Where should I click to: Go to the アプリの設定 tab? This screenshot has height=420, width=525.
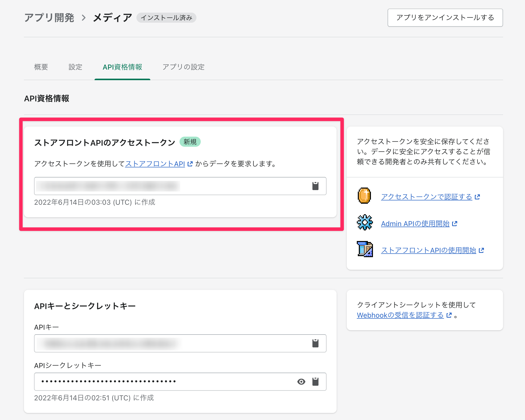pyautogui.click(x=183, y=67)
